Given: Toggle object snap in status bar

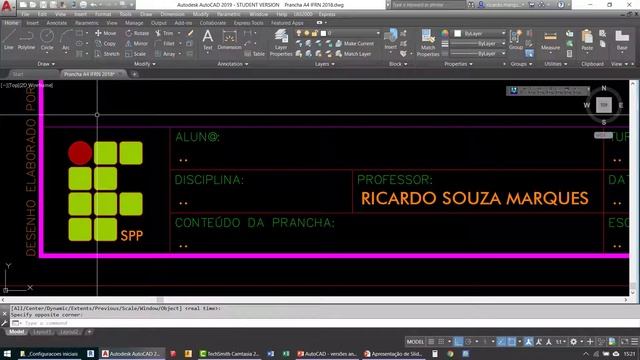Looking at the screenshot, I should 511,342.
